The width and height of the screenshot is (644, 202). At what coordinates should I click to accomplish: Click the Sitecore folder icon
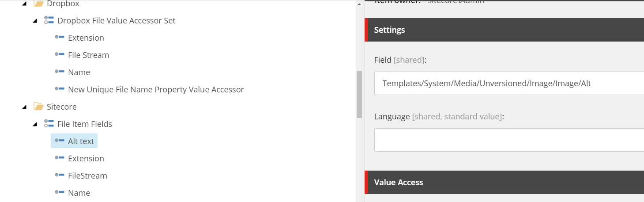(x=38, y=107)
